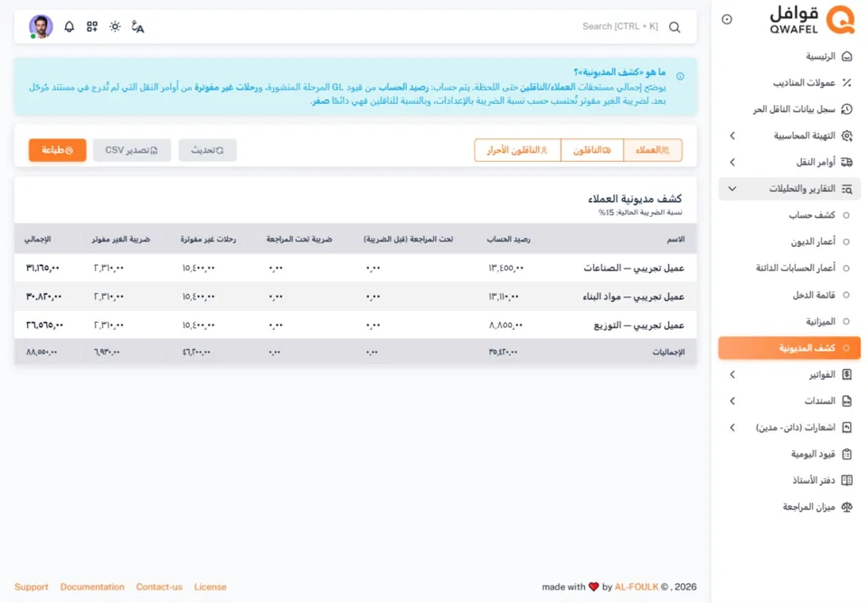Click the الفواتير invoice icon
Screen dimensions: 868x603
tap(846, 375)
